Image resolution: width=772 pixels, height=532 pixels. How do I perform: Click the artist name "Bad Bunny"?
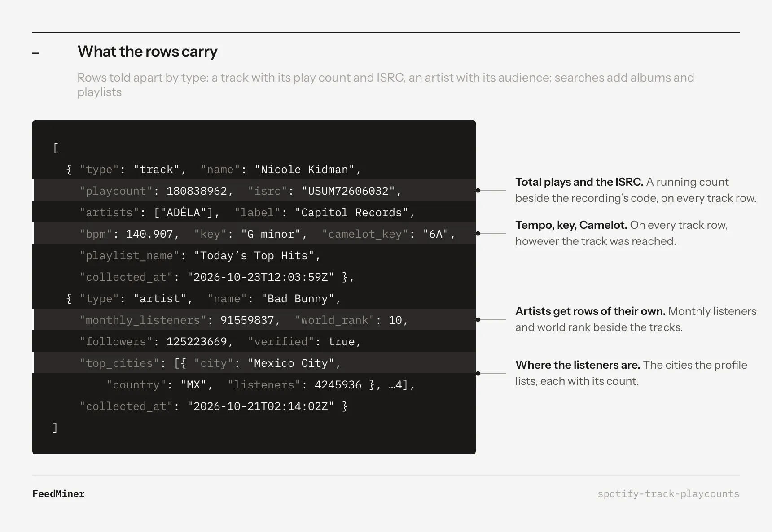click(x=298, y=299)
